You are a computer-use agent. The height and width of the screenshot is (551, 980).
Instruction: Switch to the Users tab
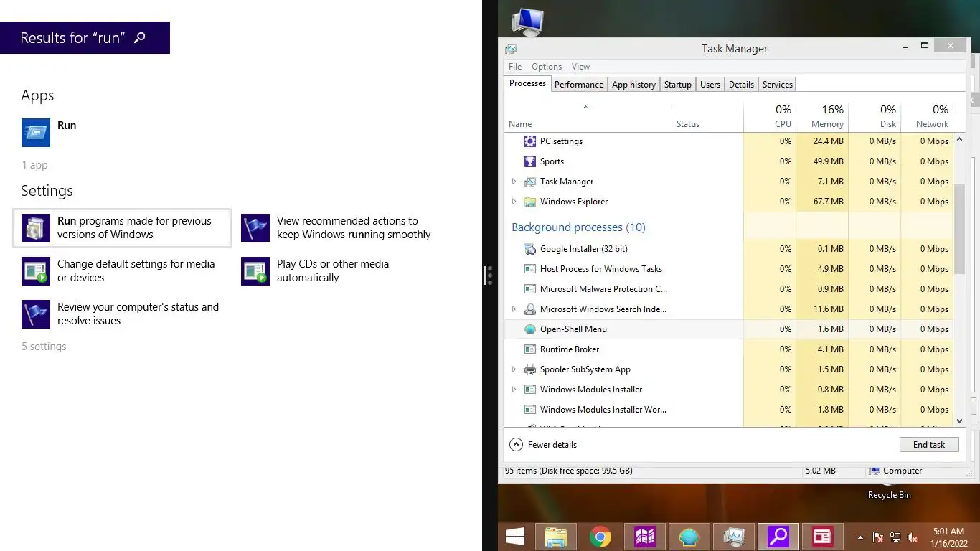(710, 85)
